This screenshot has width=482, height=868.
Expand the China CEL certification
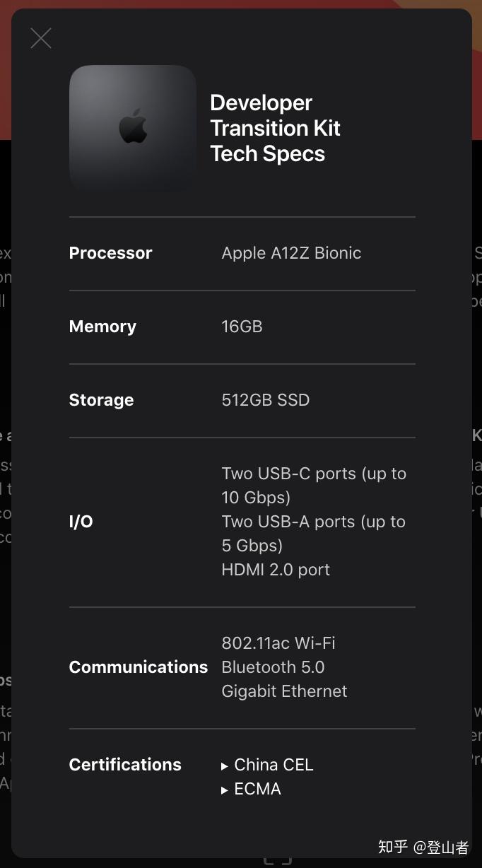274,765
